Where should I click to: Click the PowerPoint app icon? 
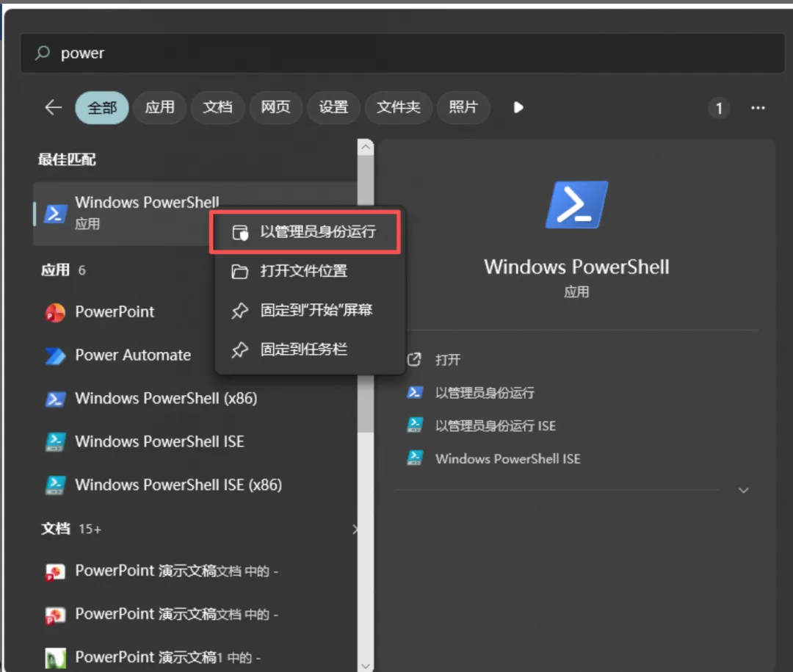pyautogui.click(x=55, y=313)
